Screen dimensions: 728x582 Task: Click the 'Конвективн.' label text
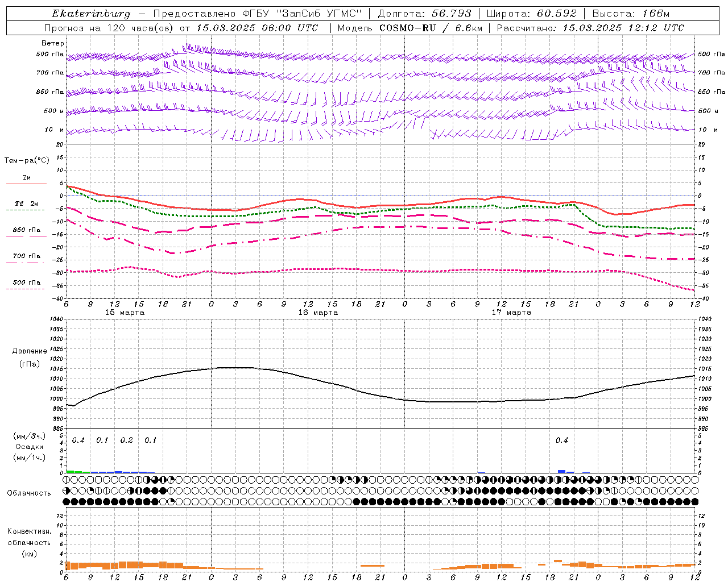coord(29,531)
